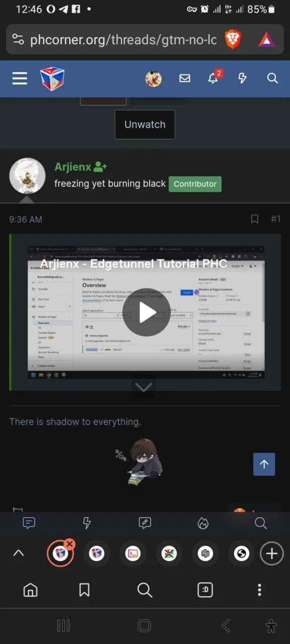Open the bottom bar lightning icon

(x=87, y=523)
